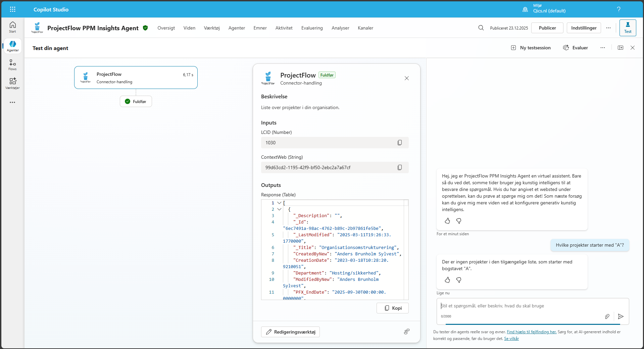Image resolution: width=644 pixels, height=349 pixels.
Task: Open the help question mark icon
Action: pos(618,9)
